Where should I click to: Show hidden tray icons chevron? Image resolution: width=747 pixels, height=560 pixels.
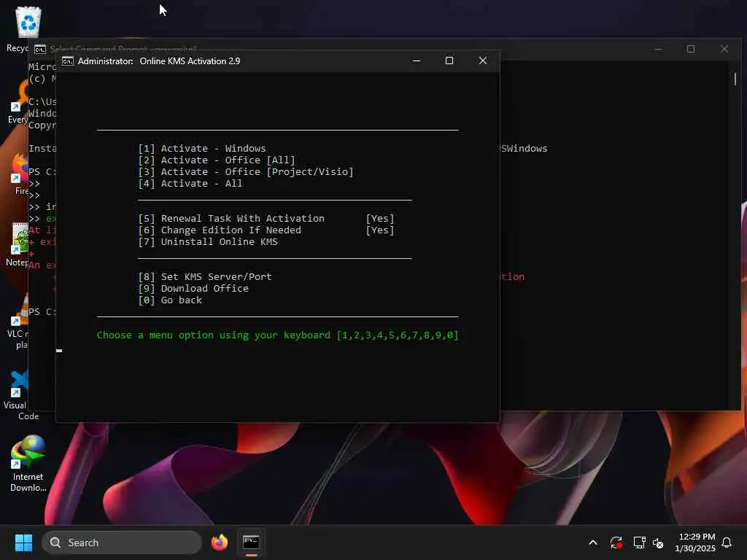tap(593, 542)
